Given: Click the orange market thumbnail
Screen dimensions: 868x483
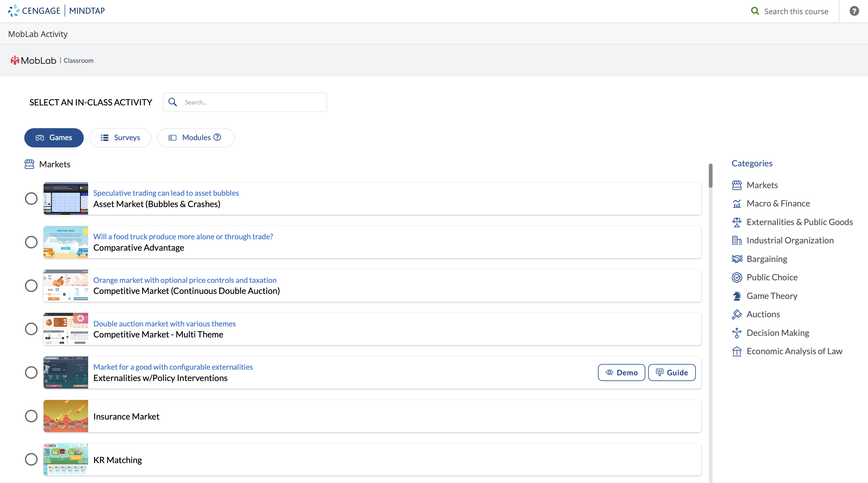Looking at the screenshot, I should (66, 285).
